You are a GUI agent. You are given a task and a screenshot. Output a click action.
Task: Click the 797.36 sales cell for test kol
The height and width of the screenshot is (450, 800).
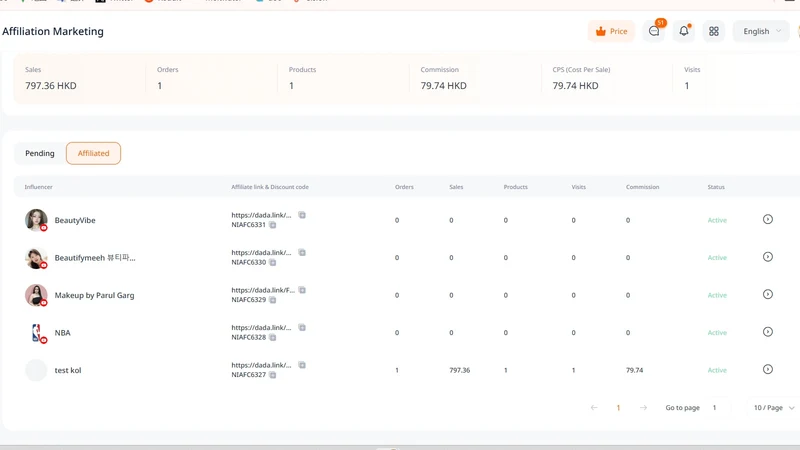(460, 370)
